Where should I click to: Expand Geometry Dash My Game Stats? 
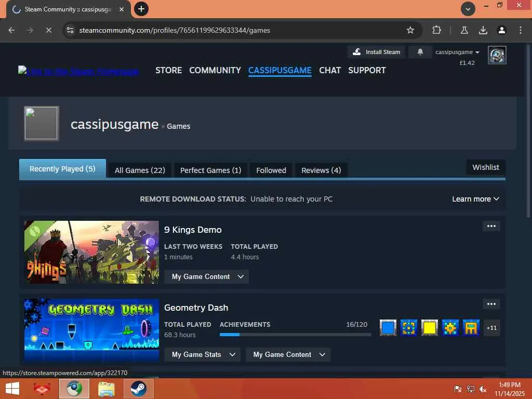click(202, 354)
